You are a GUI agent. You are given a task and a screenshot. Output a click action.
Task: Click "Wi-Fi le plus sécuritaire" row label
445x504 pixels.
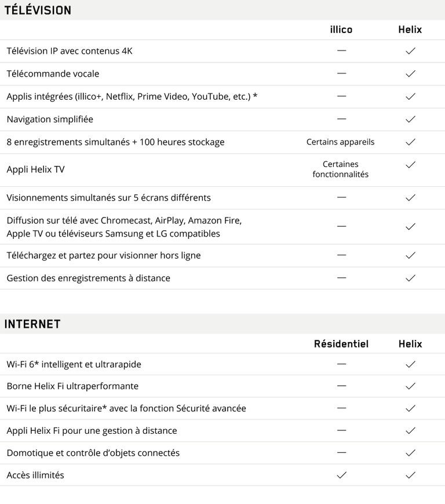click(126, 408)
